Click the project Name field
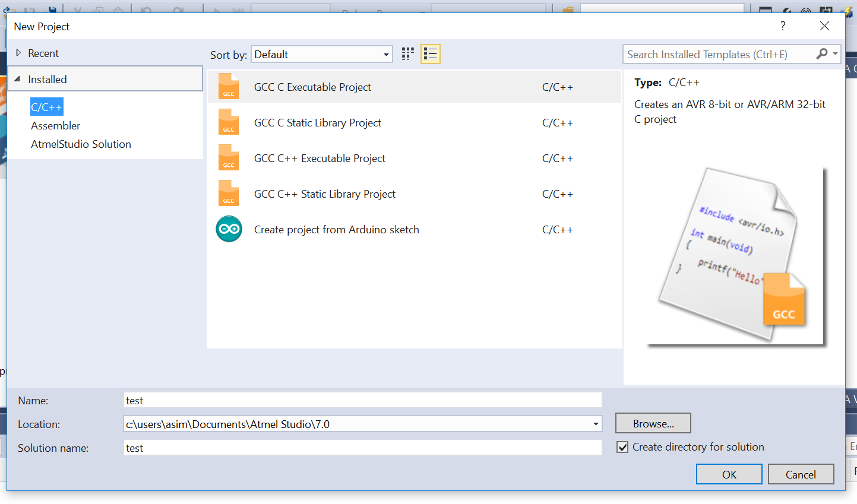This screenshot has width=857, height=504. [x=362, y=400]
